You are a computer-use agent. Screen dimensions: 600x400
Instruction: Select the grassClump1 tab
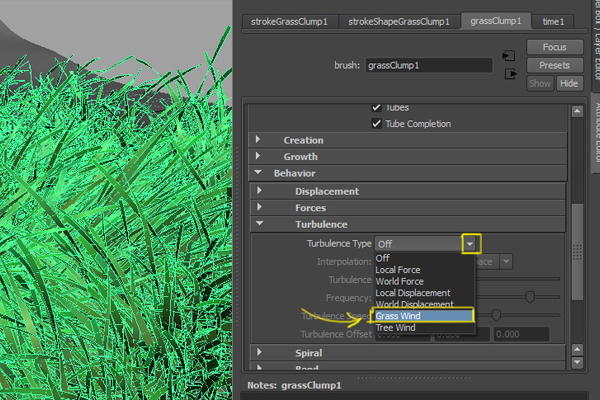pyautogui.click(x=496, y=21)
